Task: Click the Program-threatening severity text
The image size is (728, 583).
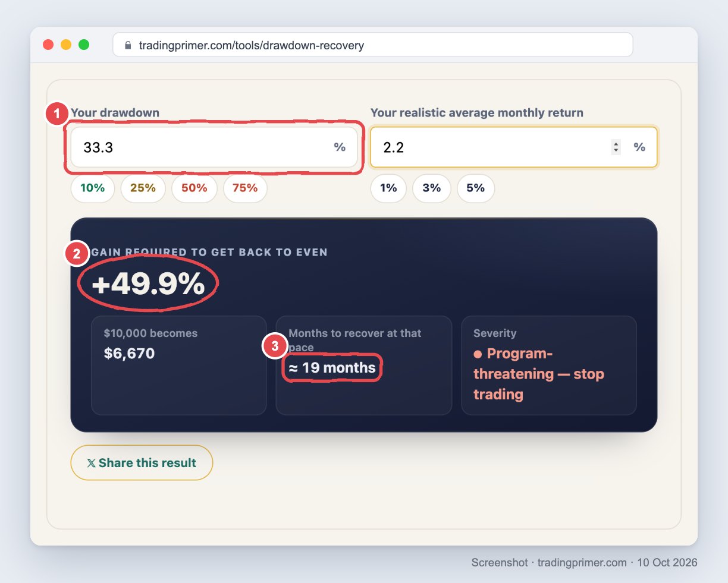Action: click(539, 374)
